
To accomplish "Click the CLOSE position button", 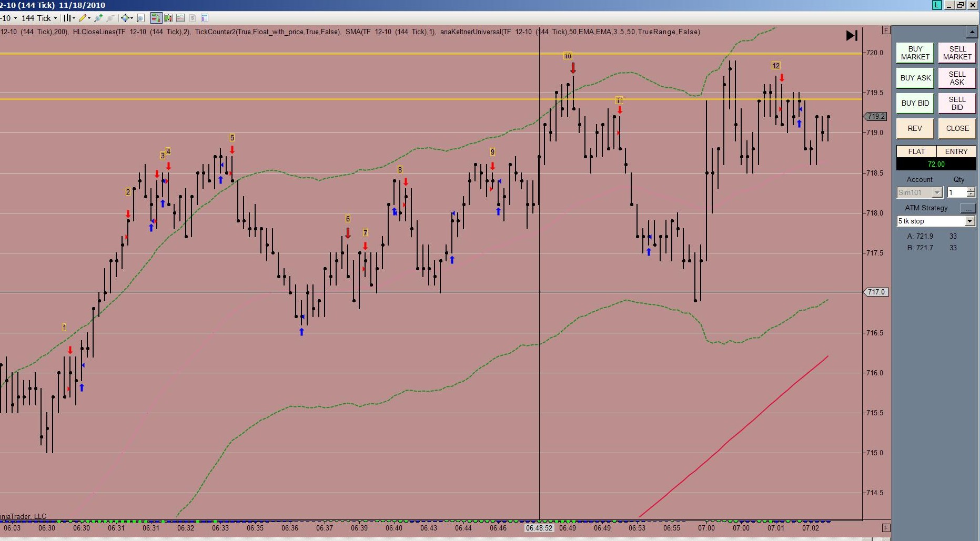I will click(957, 128).
